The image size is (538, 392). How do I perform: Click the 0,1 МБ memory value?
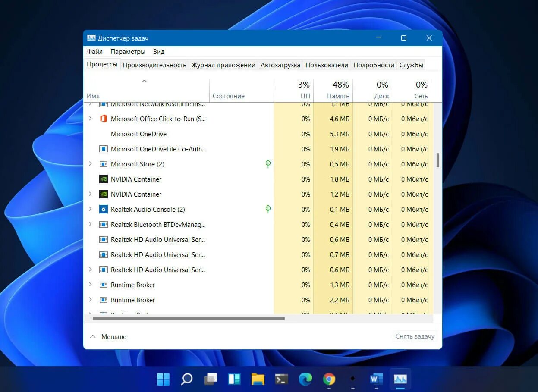(x=340, y=210)
